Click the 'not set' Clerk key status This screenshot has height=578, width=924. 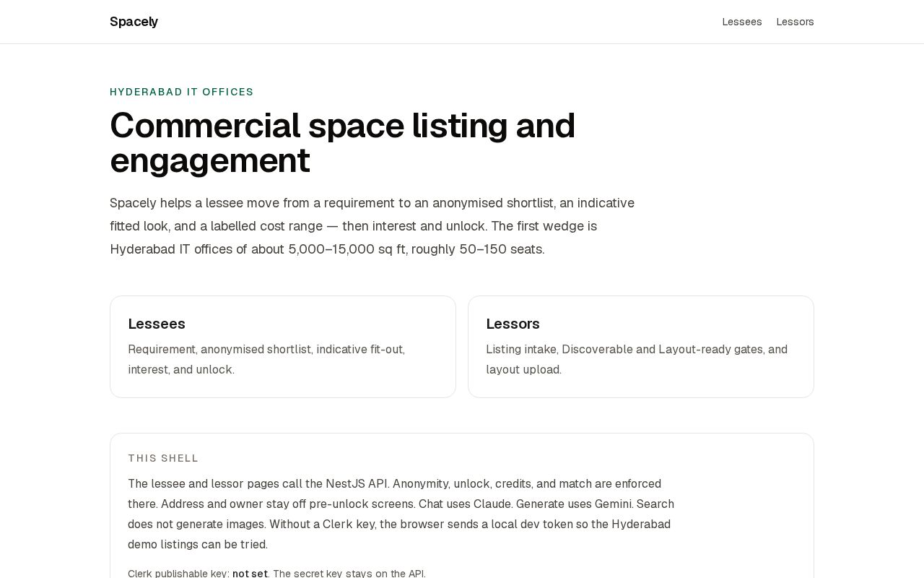click(250, 574)
